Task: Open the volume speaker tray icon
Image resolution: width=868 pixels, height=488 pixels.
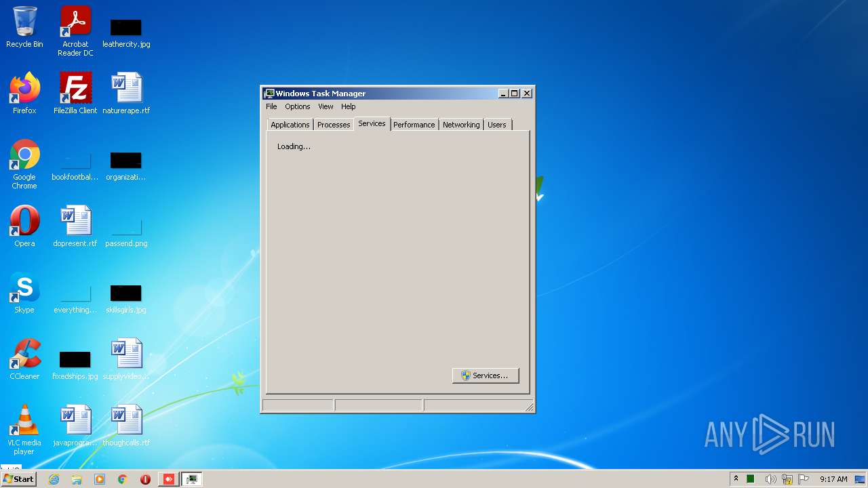Action: coord(770,479)
